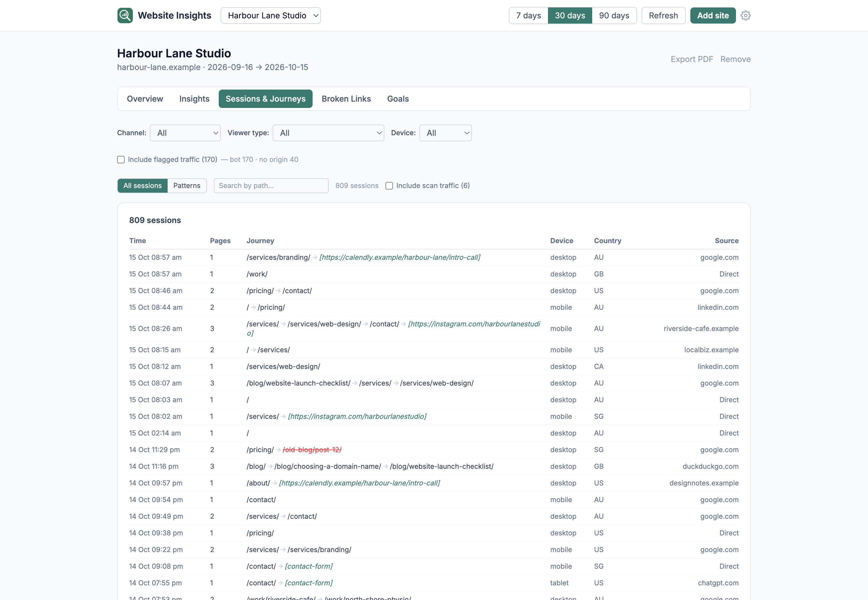Show the All sessions view
This screenshot has width=868, height=600.
click(142, 185)
